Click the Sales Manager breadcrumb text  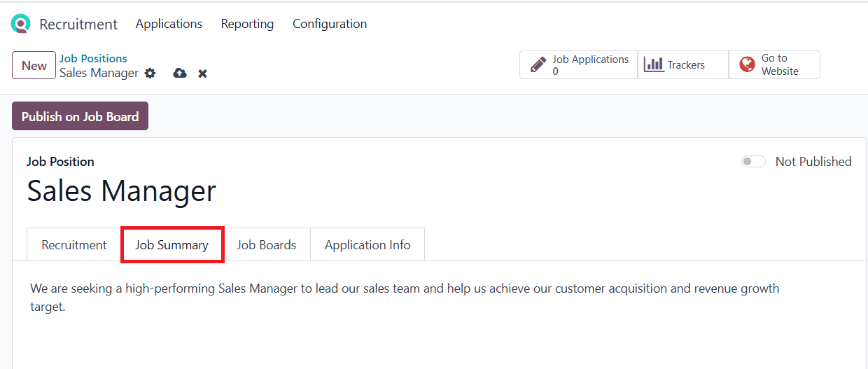coord(99,73)
